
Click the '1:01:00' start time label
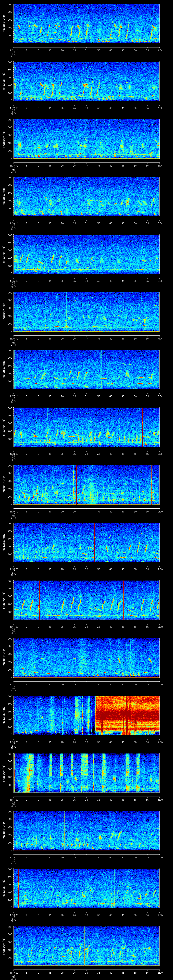click(x=14, y=50)
